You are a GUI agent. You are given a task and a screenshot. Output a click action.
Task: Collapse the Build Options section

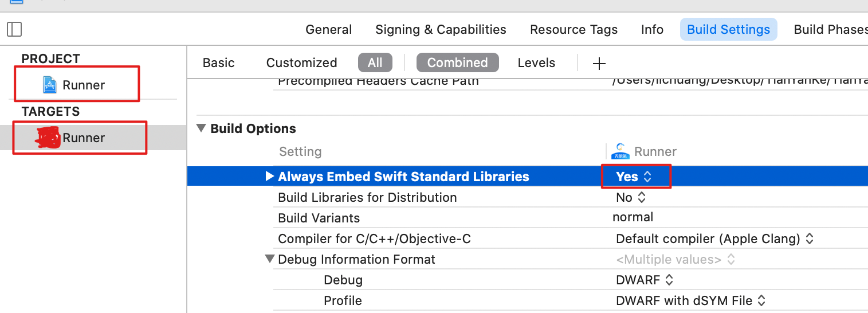[201, 128]
